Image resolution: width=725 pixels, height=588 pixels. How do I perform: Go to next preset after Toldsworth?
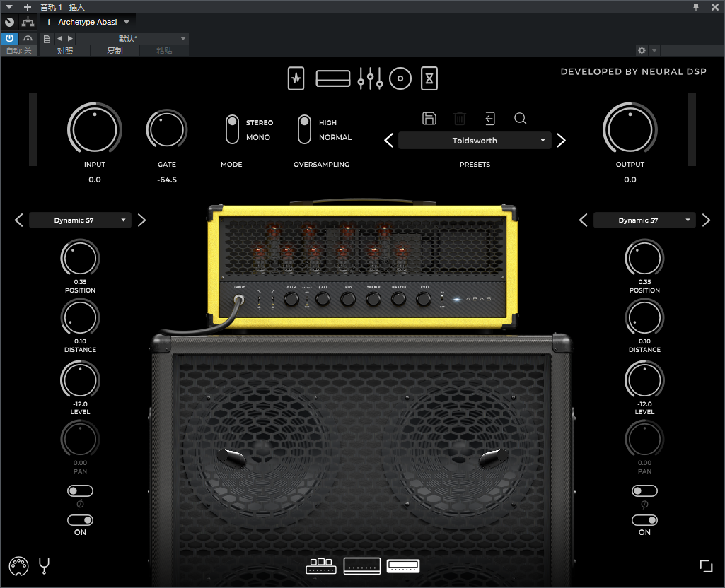click(x=562, y=141)
